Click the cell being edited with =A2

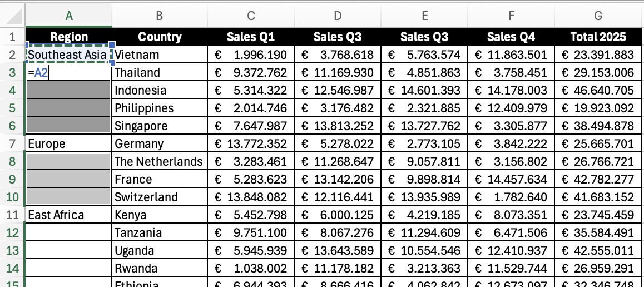point(69,72)
